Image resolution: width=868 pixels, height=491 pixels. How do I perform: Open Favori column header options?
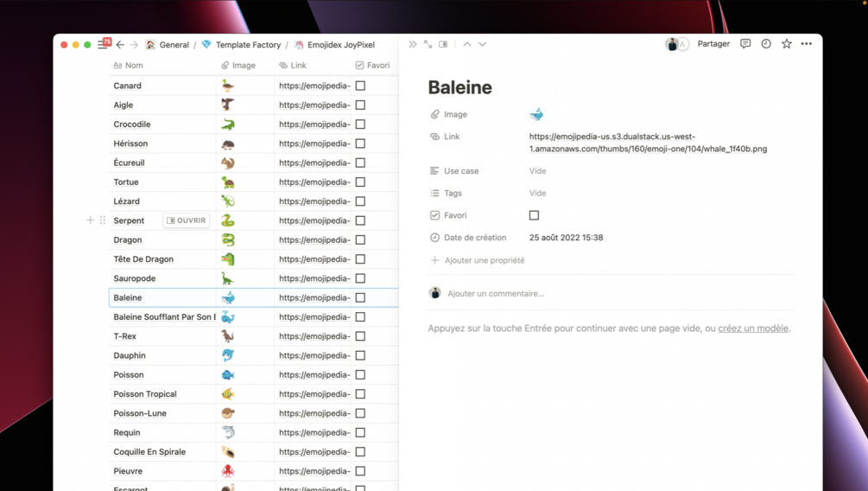(x=372, y=66)
